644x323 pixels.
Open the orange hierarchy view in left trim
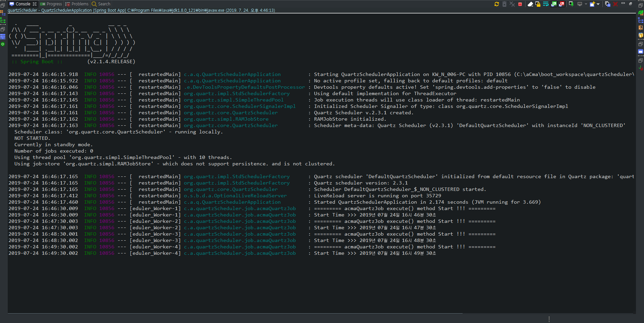pos(3,13)
